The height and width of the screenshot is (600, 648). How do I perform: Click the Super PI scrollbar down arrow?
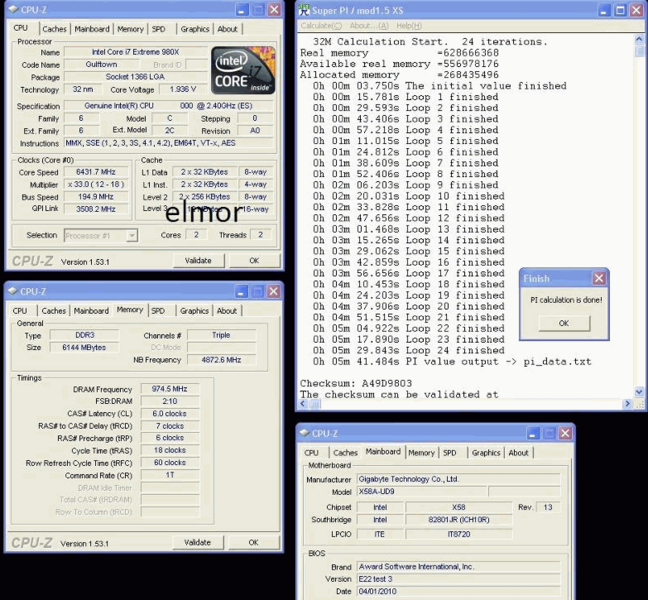(x=639, y=394)
